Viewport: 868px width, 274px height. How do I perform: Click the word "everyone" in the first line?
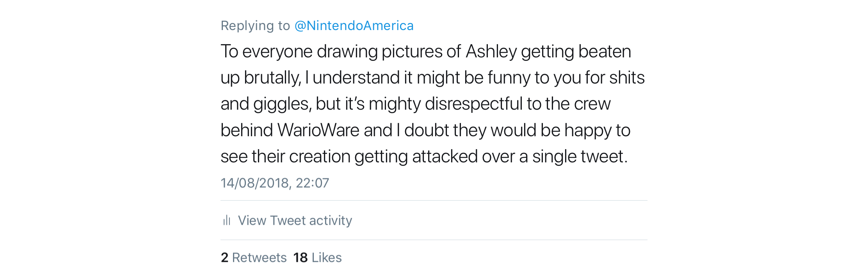click(x=277, y=52)
